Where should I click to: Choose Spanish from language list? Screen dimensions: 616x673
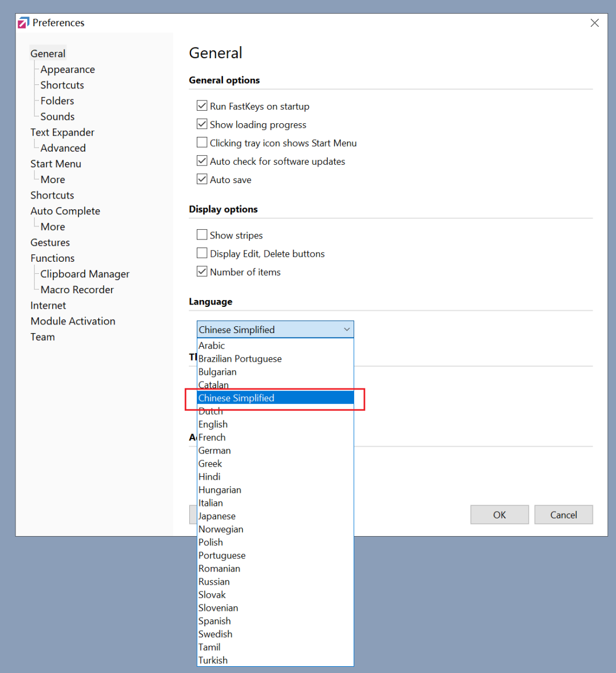click(x=275, y=621)
